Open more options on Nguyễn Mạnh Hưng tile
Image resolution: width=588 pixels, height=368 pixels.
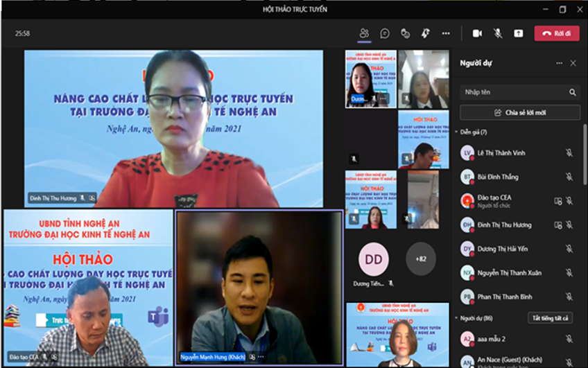[261, 357]
